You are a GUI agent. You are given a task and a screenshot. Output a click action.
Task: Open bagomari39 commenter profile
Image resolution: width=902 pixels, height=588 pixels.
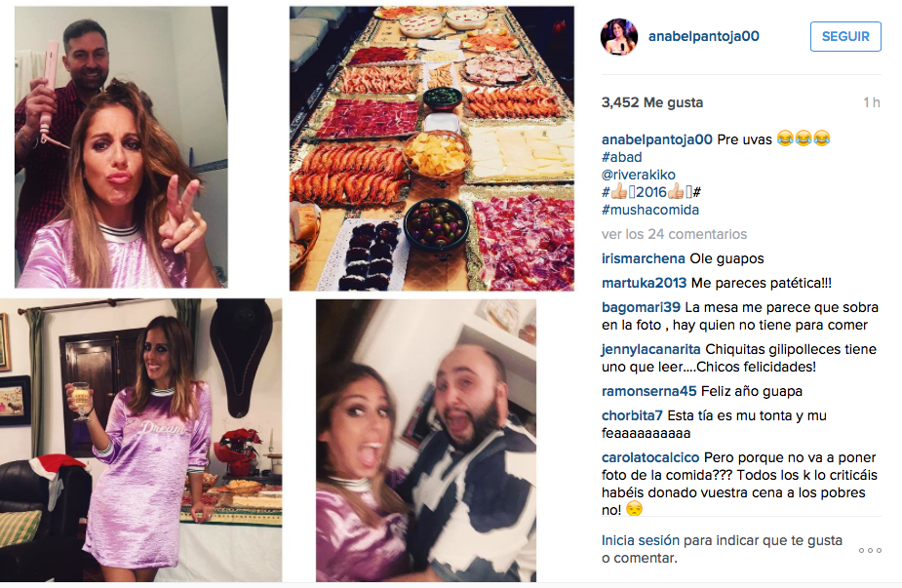click(x=641, y=308)
